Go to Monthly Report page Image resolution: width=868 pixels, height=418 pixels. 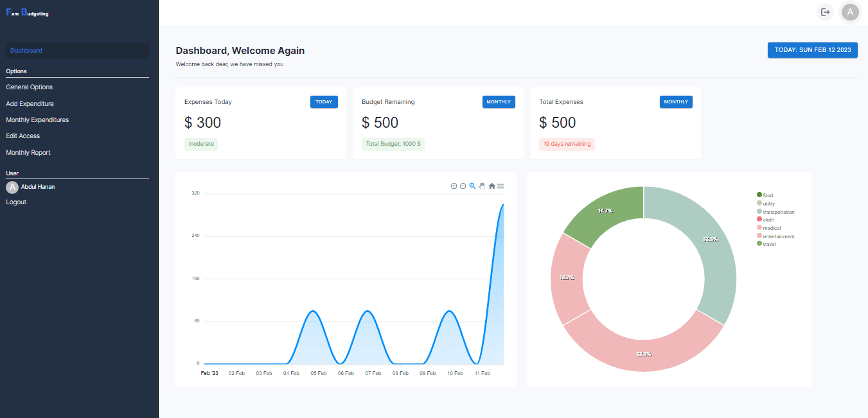pos(28,153)
